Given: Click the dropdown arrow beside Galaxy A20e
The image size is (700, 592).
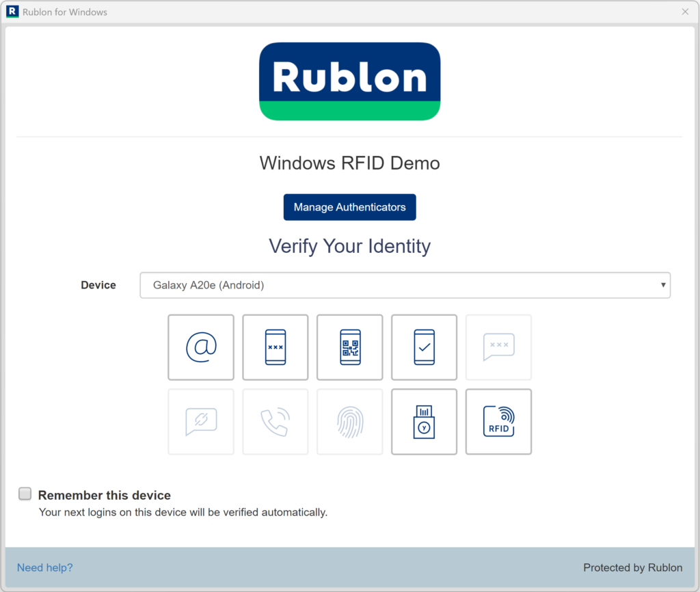Looking at the screenshot, I should pos(662,285).
